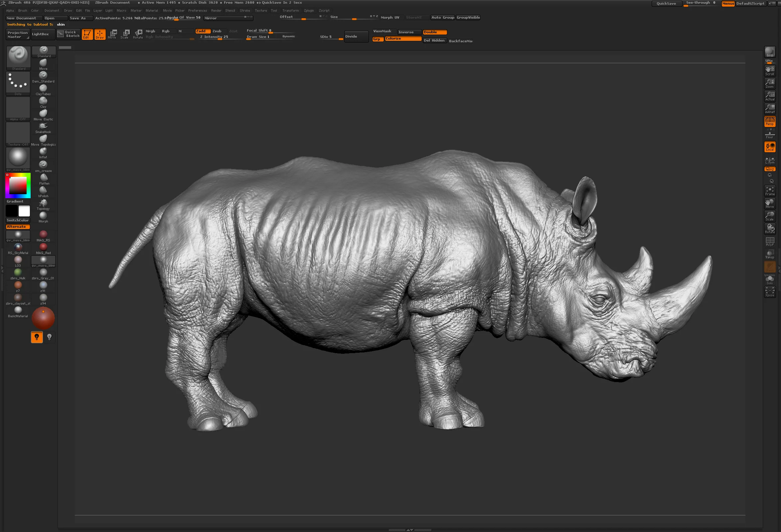The height and width of the screenshot is (532, 781).
Task: Click the QuickSave button
Action: pyautogui.click(x=666, y=4)
